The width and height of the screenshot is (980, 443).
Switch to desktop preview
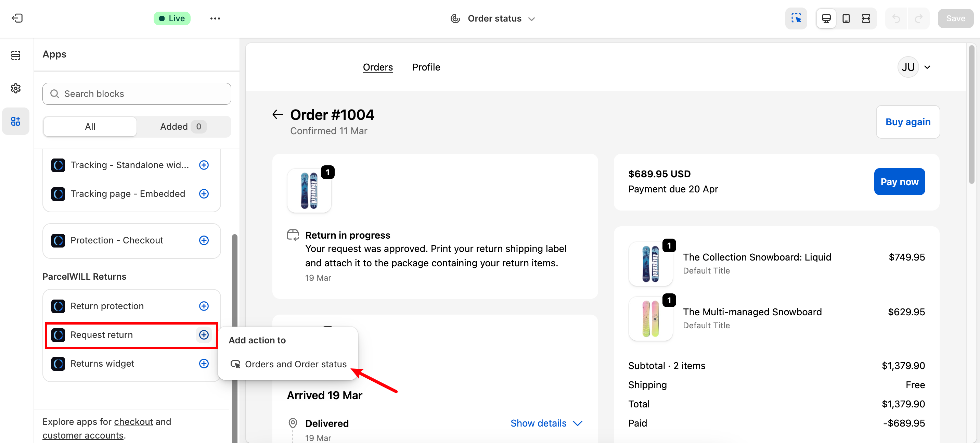tap(826, 18)
